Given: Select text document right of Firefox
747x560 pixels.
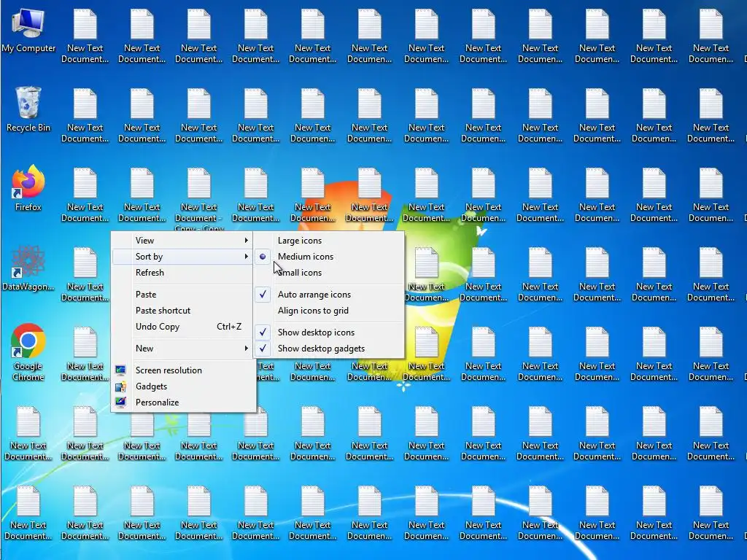Looking at the screenshot, I should click(85, 195).
